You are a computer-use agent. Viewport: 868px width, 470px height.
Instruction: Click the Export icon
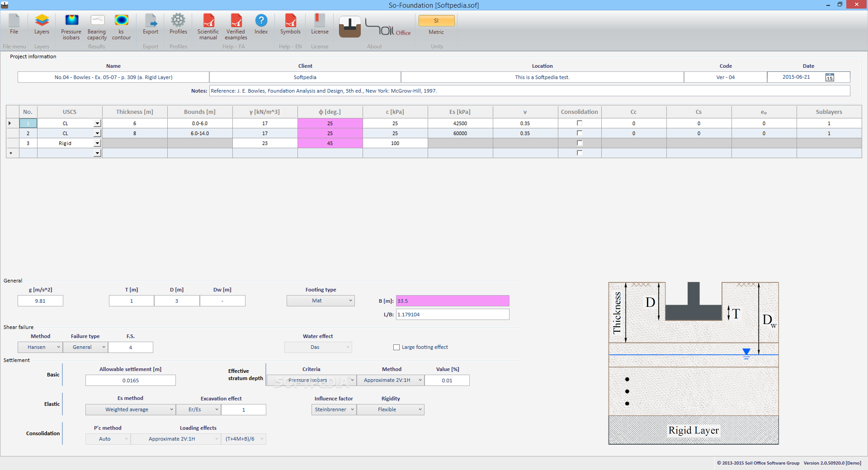[151, 24]
